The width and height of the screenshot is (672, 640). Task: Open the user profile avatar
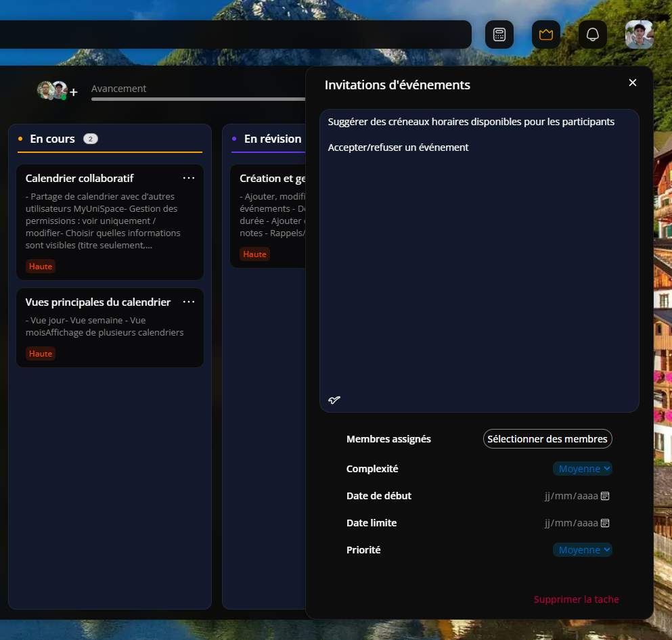click(639, 35)
